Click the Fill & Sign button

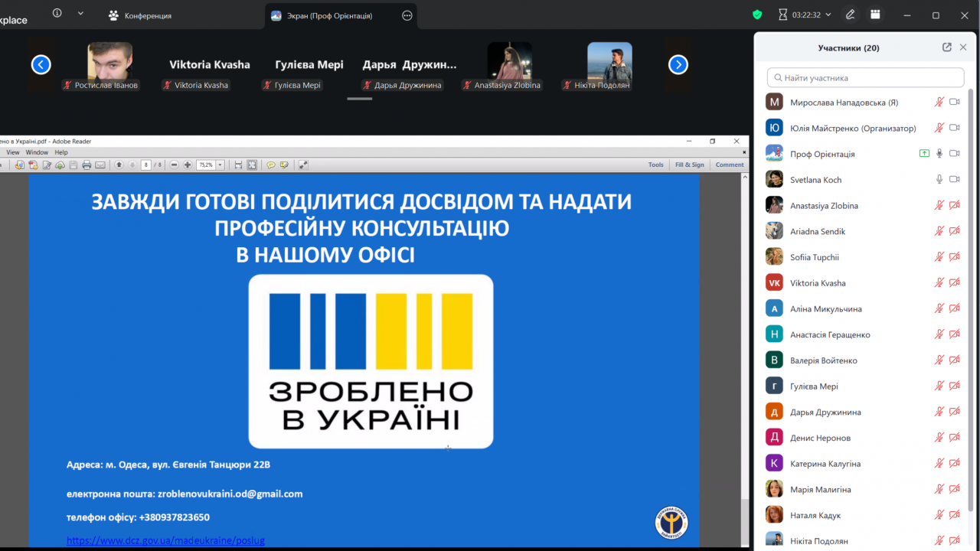coord(689,165)
